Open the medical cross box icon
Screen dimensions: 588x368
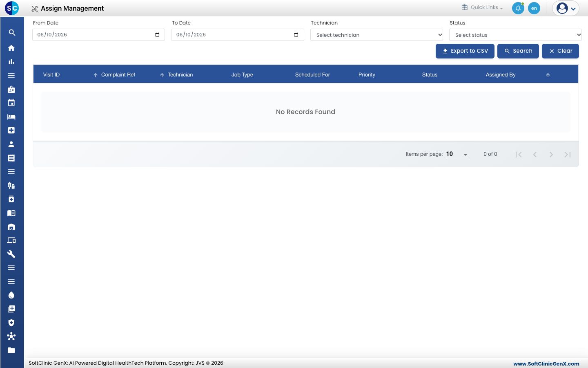11,130
